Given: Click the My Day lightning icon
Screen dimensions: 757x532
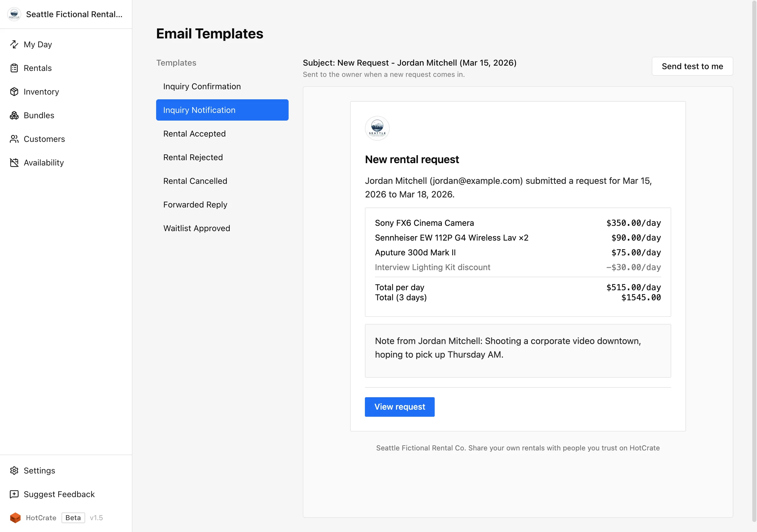Looking at the screenshot, I should [14, 44].
